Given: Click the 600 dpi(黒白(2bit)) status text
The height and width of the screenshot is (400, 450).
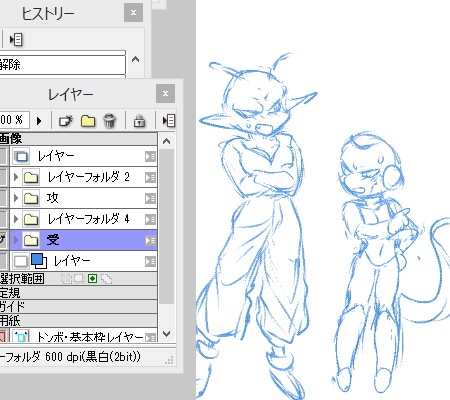Looking at the screenshot, I should 93,357.
